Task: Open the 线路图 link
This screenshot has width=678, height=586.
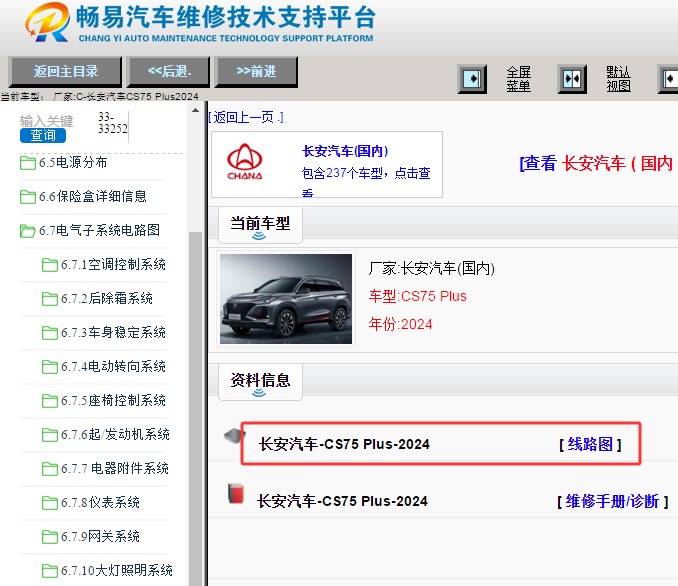Action: click(590, 444)
